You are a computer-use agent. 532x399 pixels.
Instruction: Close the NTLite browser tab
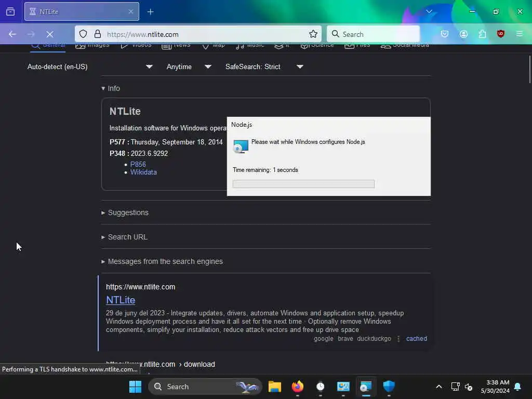click(x=131, y=11)
